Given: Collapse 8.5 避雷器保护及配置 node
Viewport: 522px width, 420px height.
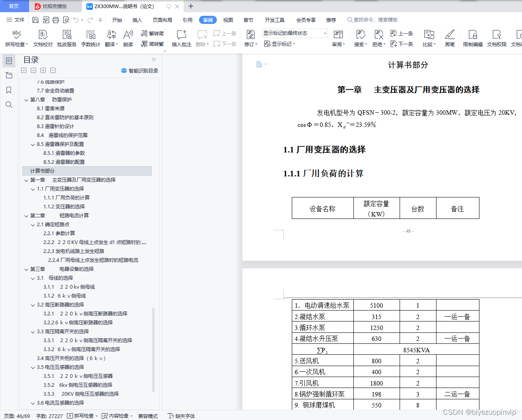Looking at the screenshot, I should pos(33,144).
